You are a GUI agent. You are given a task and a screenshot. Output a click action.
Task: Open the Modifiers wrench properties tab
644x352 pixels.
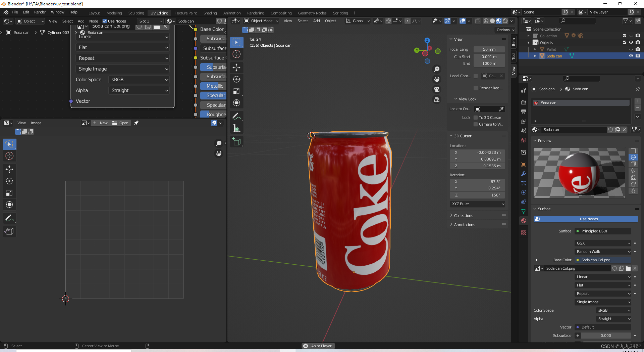[x=524, y=174]
